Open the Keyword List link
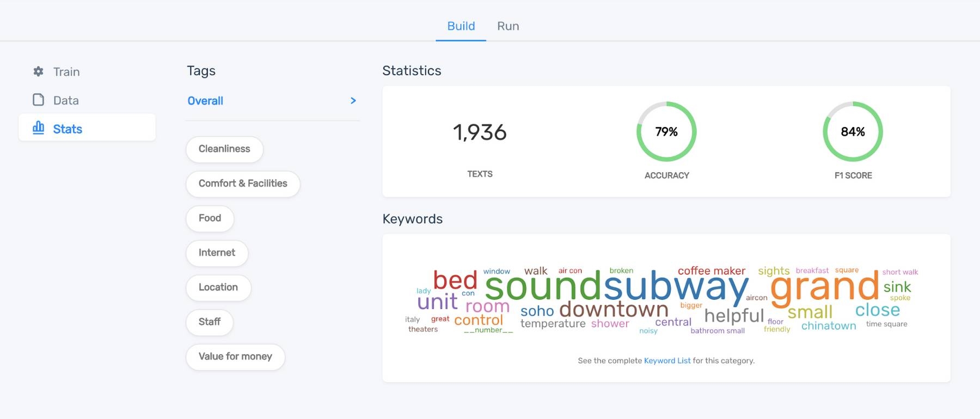 [667, 361]
